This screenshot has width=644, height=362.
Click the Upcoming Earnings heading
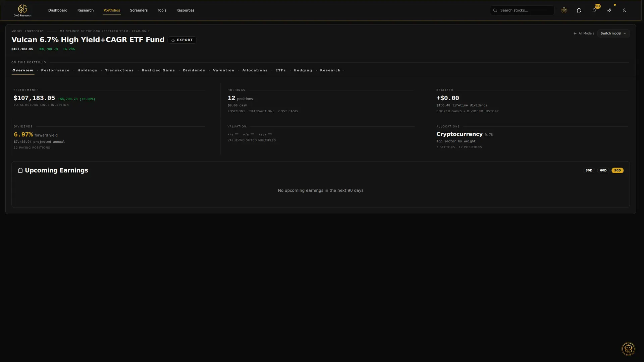pyautogui.click(x=56, y=171)
